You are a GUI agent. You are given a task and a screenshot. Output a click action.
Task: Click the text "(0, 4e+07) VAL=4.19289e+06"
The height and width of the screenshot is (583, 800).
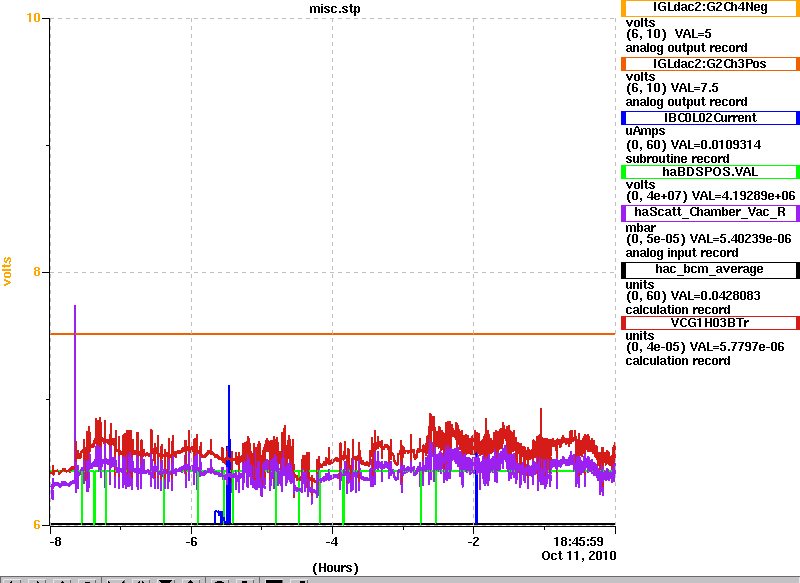coord(710,196)
